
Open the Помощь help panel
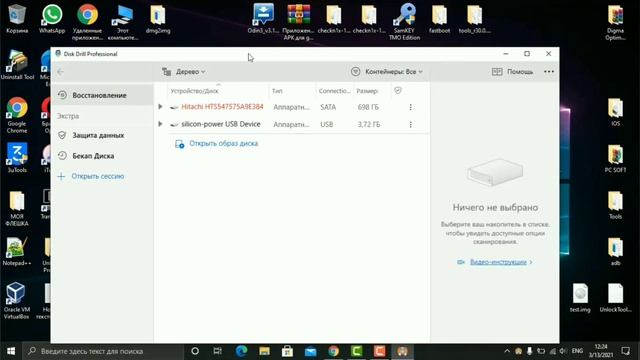513,72
